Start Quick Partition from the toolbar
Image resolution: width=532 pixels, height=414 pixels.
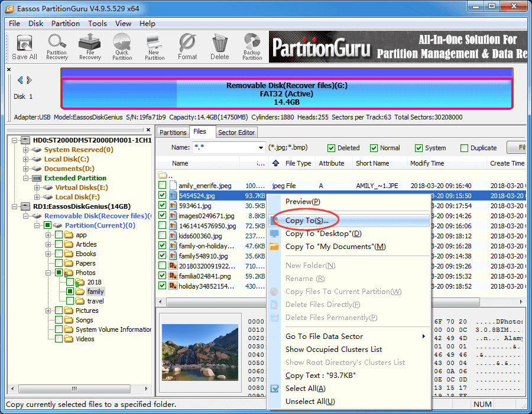tap(122, 47)
